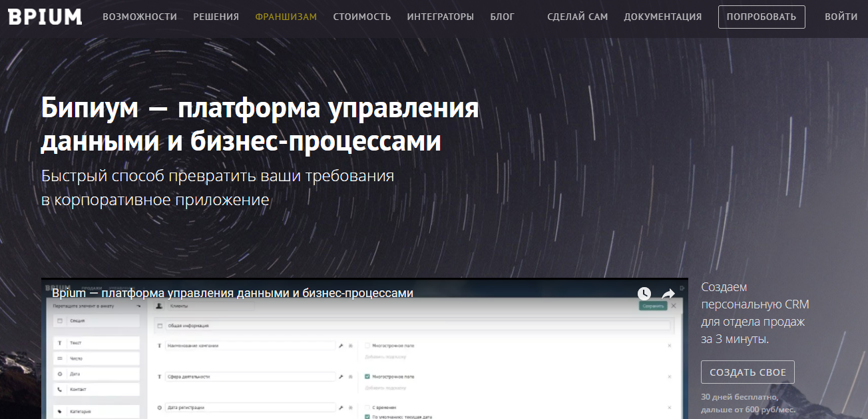The image size is (868, 419).
Task: Select the Число field type icon
Action: [59, 358]
